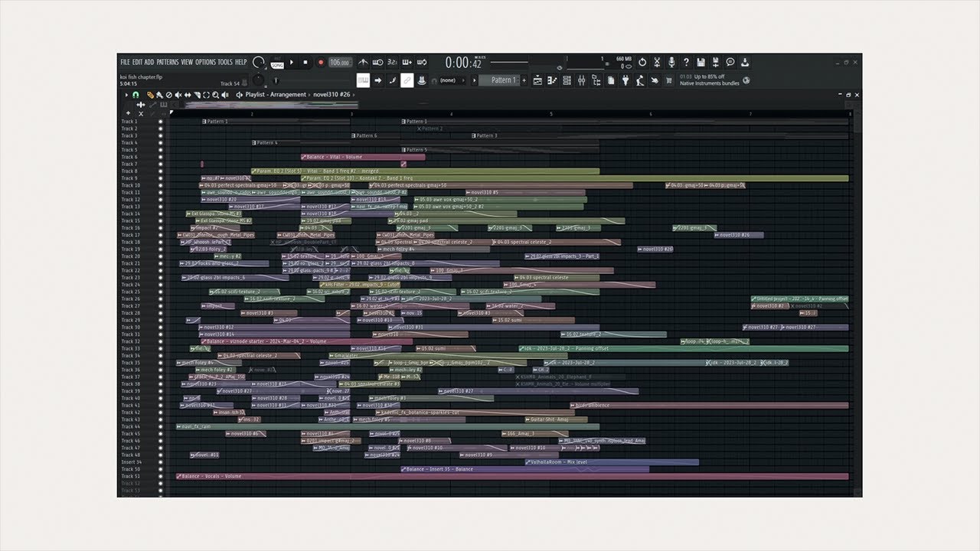
Task: Click the chain link multilink controllers icon
Action: pyautogui.click(x=407, y=80)
